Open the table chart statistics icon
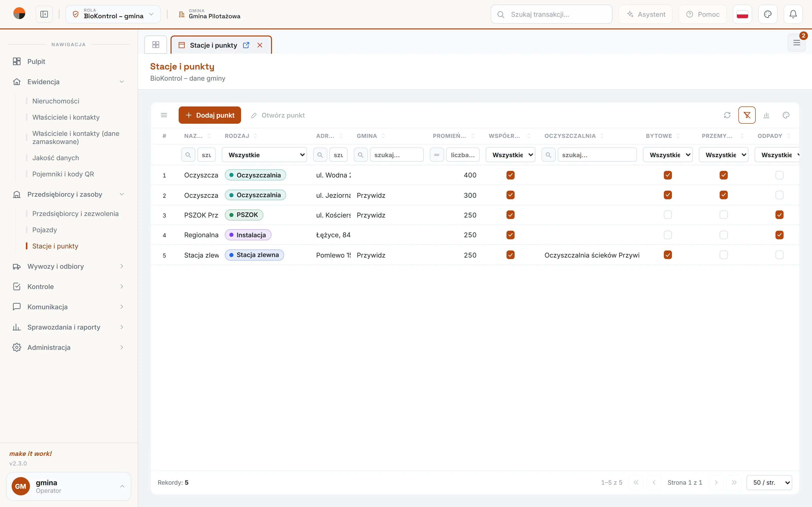The width and height of the screenshot is (812, 507). coord(766,115)
